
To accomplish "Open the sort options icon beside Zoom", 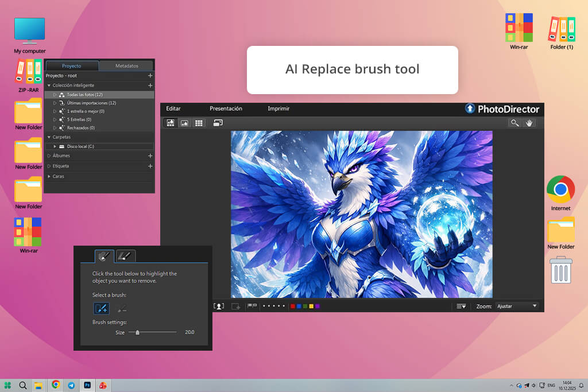I will pos(461,306).
